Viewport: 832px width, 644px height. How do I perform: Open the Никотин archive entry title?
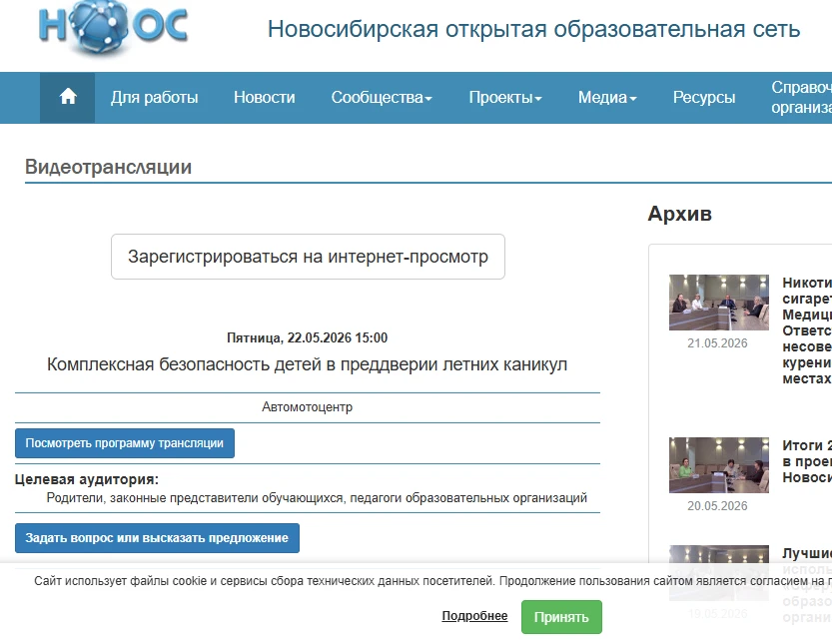click(x=807, y=330)
